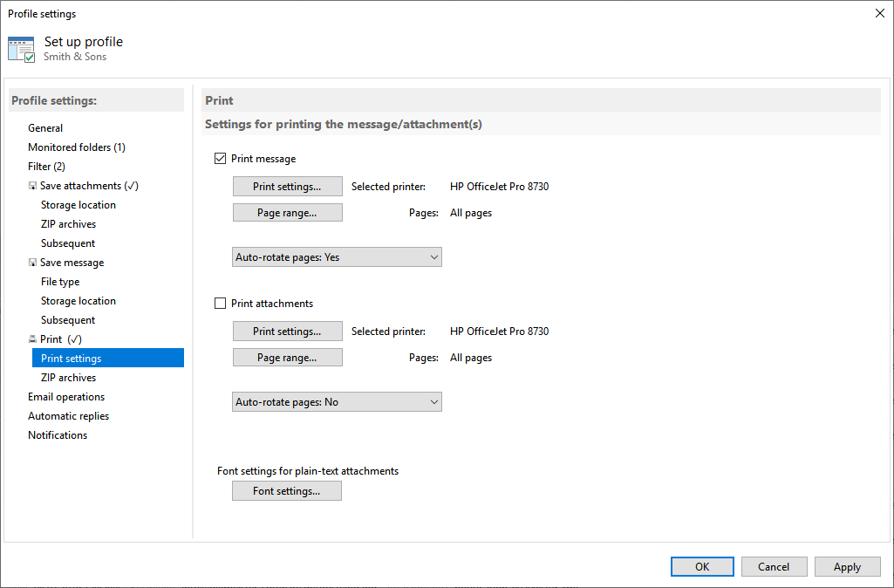Uncheck the Print message checkbox
The image size is (894, 588).
tap(220, 158)
